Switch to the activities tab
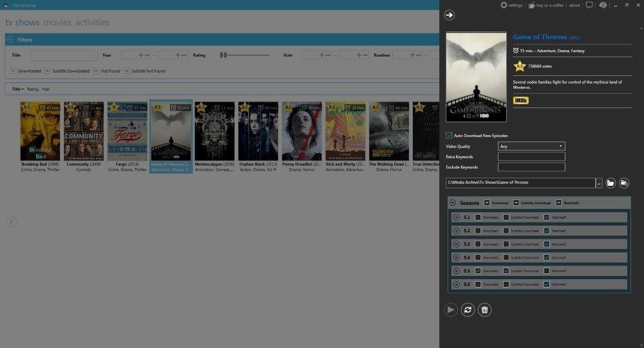The width and height of the screenshot is (644, 348). pos(92,22)
